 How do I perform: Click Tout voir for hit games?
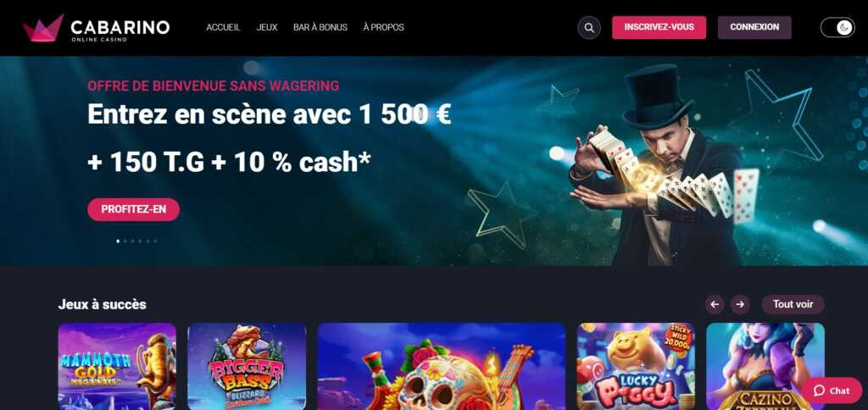pyautogui.click(x=793, y=304)
